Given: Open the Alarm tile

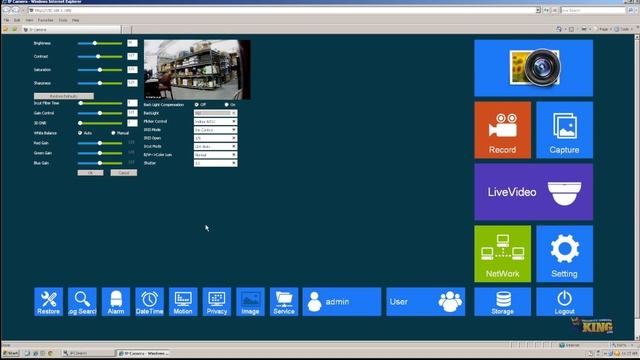Looking at the screenshot, I should point(116,302).
